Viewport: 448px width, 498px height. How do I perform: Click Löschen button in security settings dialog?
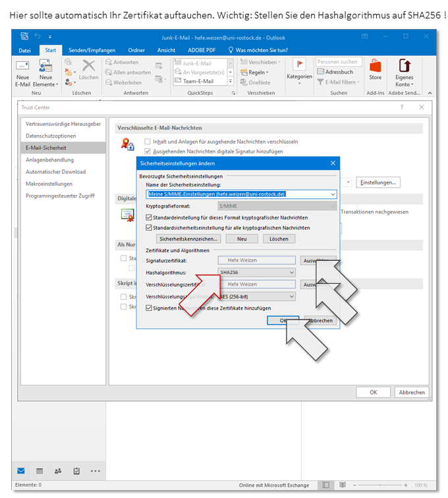click(x=279, y=239)
